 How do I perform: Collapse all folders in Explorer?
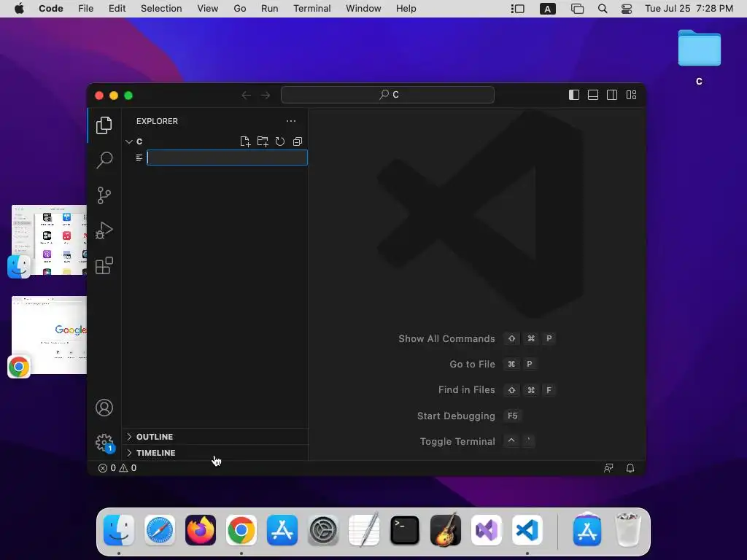298,141
